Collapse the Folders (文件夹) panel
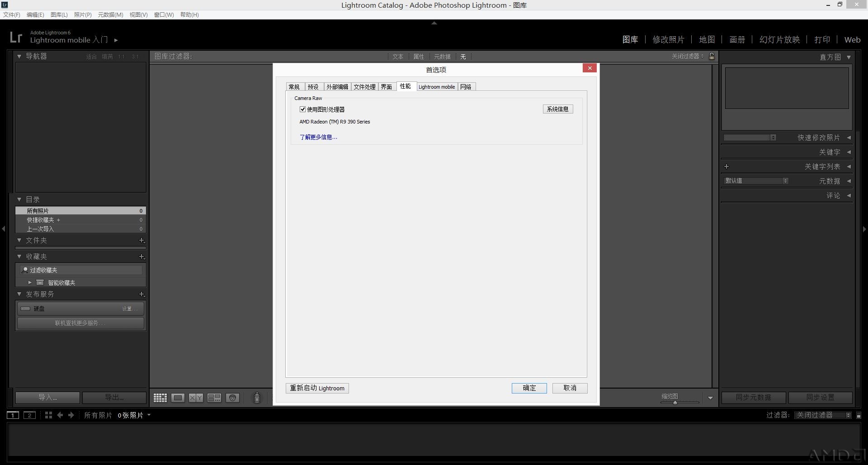The width and height of the screenshot is (868, 465). [x=19, y=240]
